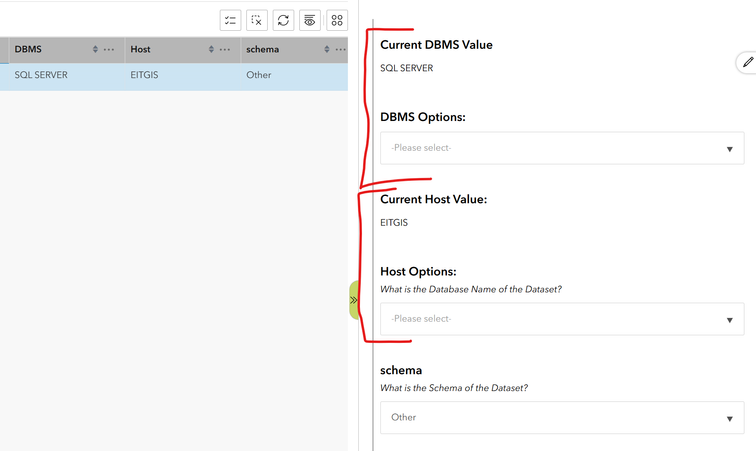Image resolution: width=756 pixels, height=451 pixels.
Task: Open the Host column options ellipsis
Action: [x=224, y=50]
